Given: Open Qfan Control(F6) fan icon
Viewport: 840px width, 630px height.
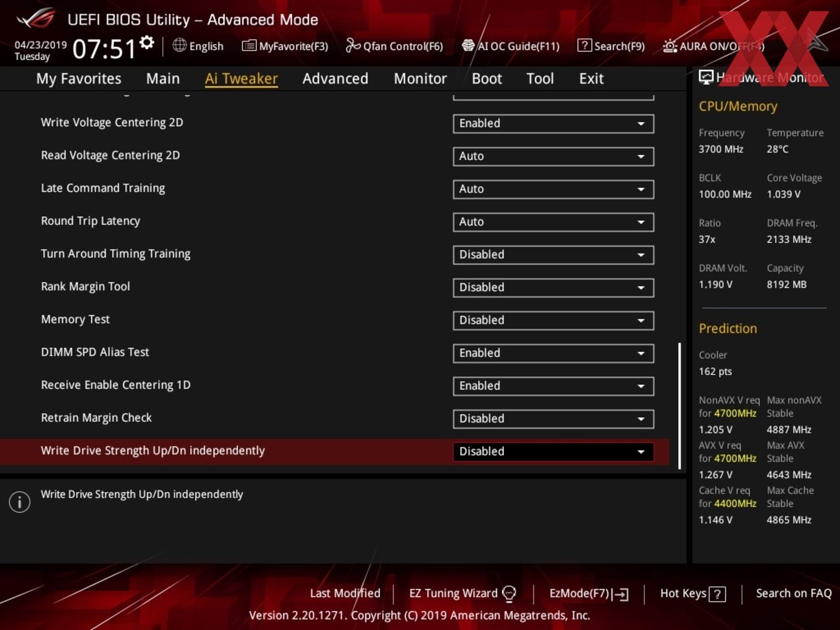Looking at the screenshot, I should click(x=353, y=45).
